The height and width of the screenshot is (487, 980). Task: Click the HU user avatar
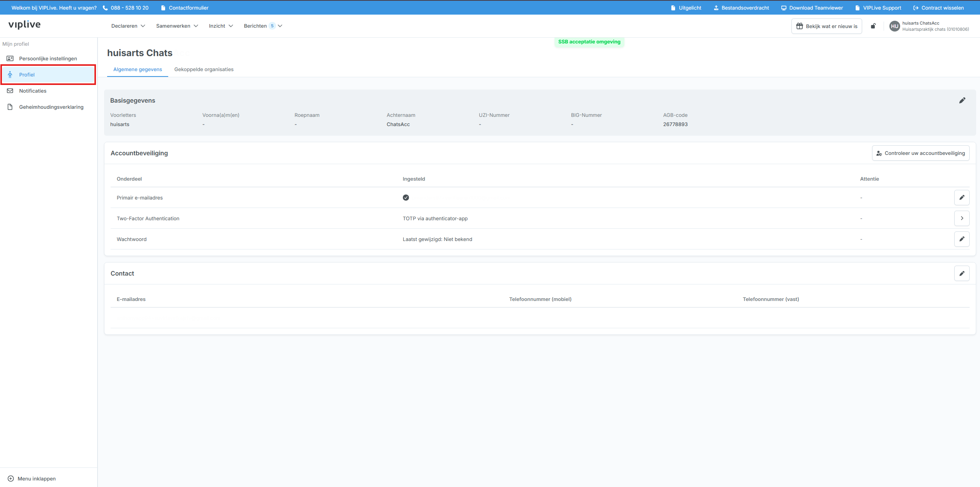coord(895,26)
